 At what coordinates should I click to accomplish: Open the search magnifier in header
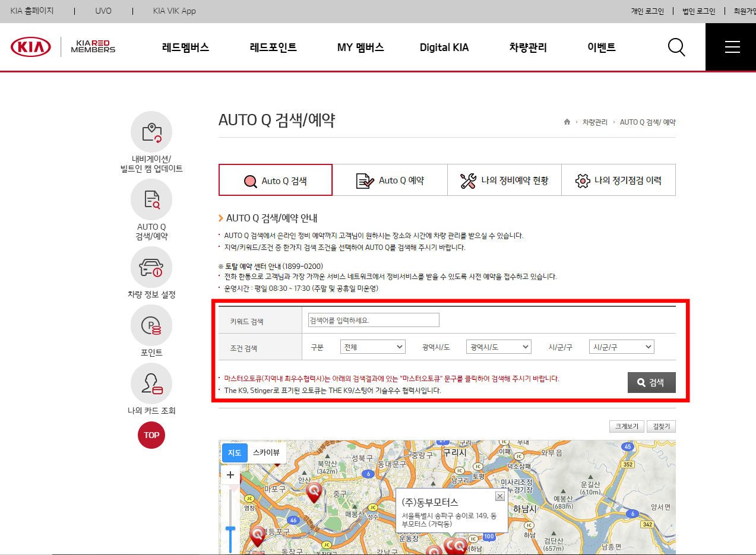pos(676,47)
